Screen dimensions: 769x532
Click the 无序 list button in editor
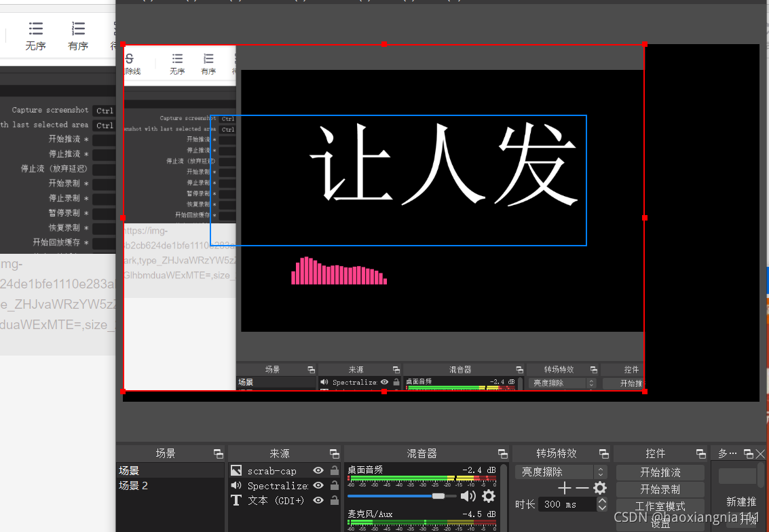click(35, 36)
